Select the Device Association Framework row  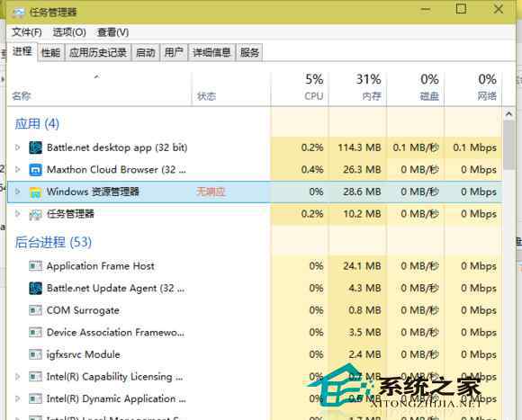[255, 332]
